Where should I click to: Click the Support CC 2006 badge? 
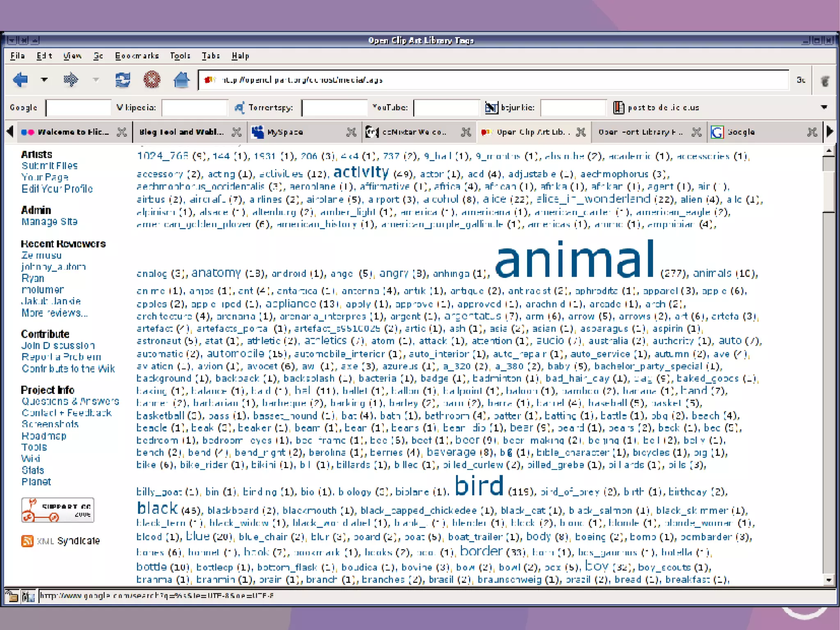[58, 510]
